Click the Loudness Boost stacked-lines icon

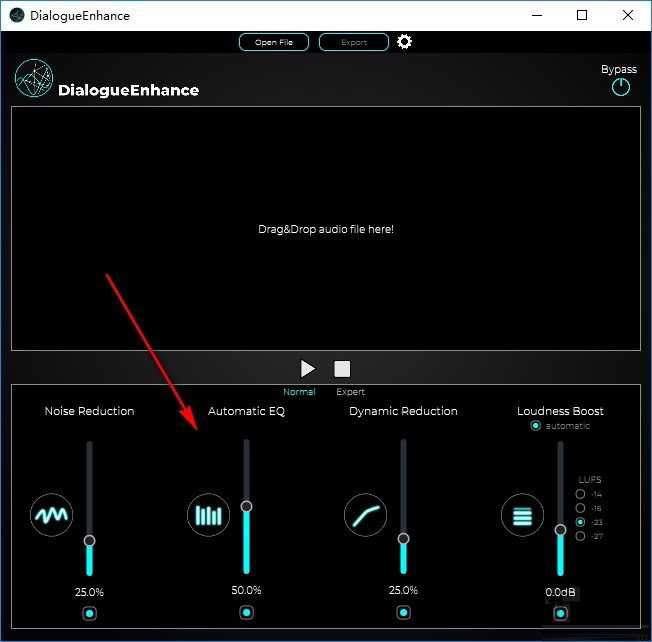522,516
